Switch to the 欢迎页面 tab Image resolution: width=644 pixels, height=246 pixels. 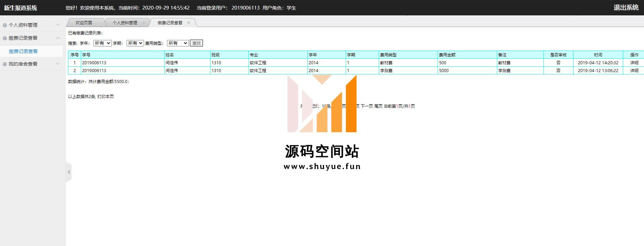pos(84,23)
